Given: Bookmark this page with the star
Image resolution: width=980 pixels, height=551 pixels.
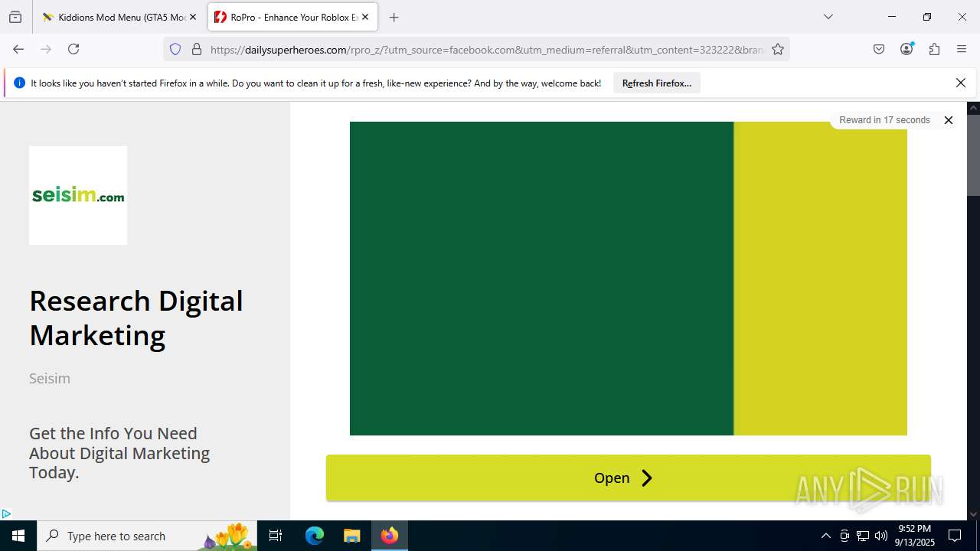Looking at the screenshot, I should point(778,49).
